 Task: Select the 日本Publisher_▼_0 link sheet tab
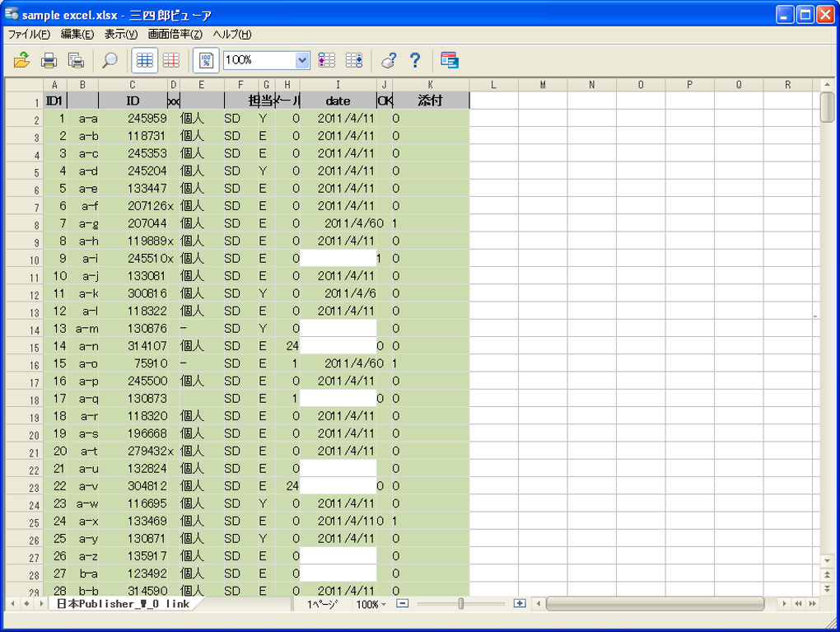pyautogui.click(x=124, y=604)
